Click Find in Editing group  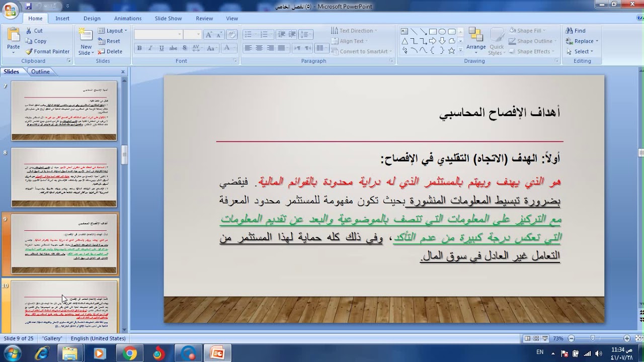click(x=576, y=31)
